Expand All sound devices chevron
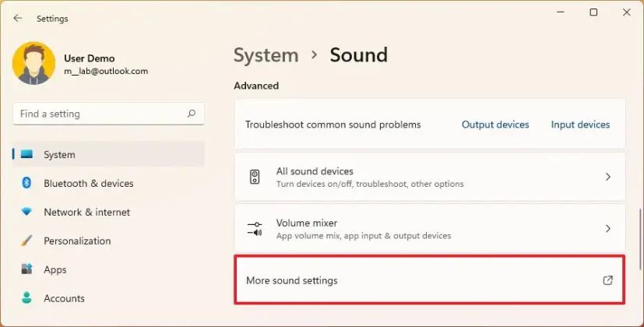The width and height of the screenshot is (644, 327). pos(608,177)
